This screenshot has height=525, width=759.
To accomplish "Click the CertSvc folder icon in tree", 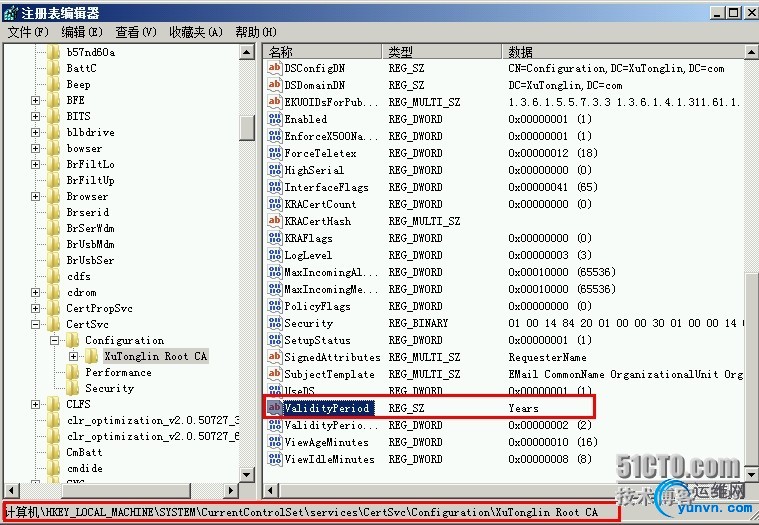I will coord(53,324).
